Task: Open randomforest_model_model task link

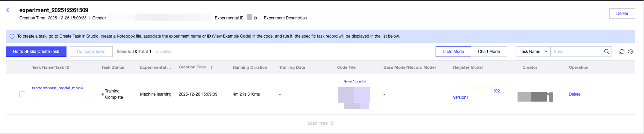Action: click(x=57, y=88)
